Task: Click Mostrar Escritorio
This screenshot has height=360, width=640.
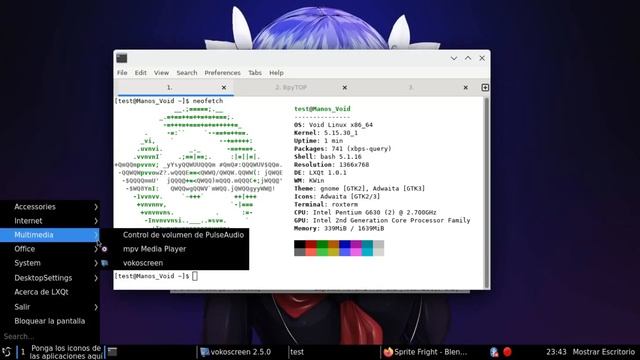Action: [604, 352]
